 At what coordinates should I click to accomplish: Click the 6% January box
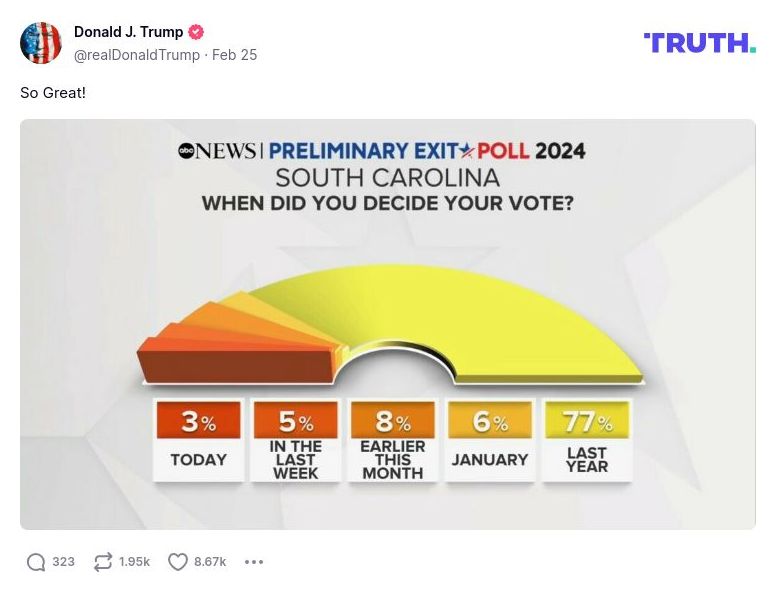[x=489, y=440]
